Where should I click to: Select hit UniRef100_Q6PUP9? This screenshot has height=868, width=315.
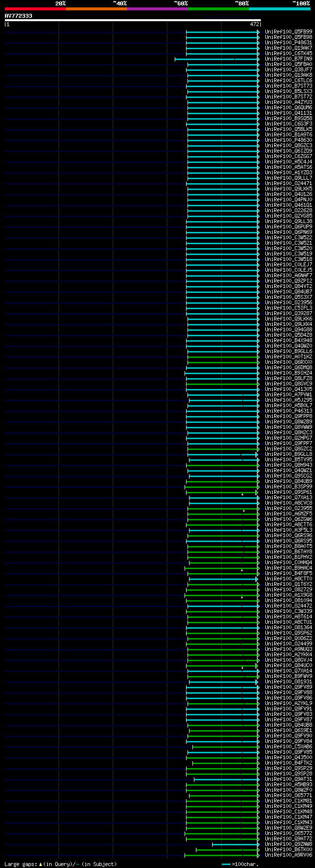click(x=288, y=226)
